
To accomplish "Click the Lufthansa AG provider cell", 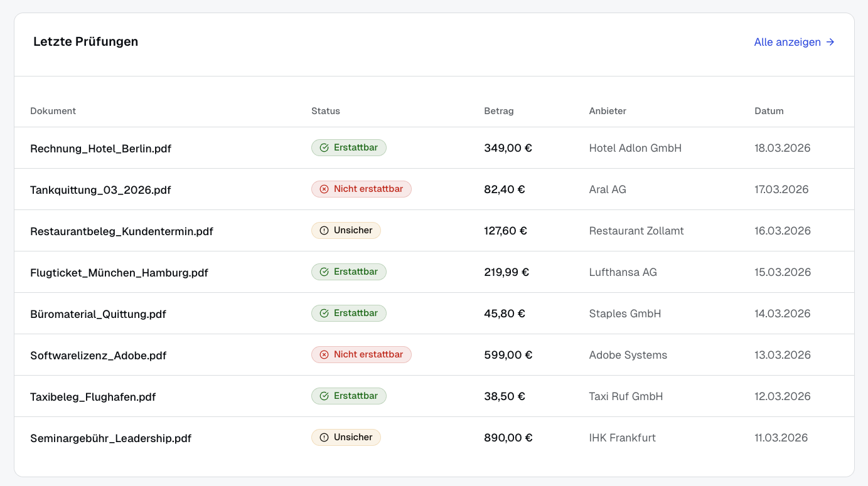I will (623, 272).
